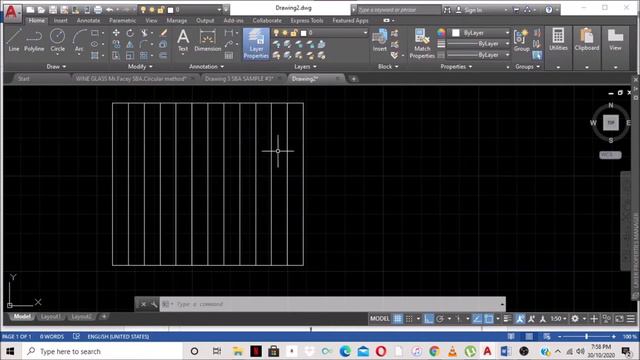
Task: Select the Trim tool
Action: (x=144, y=33)
